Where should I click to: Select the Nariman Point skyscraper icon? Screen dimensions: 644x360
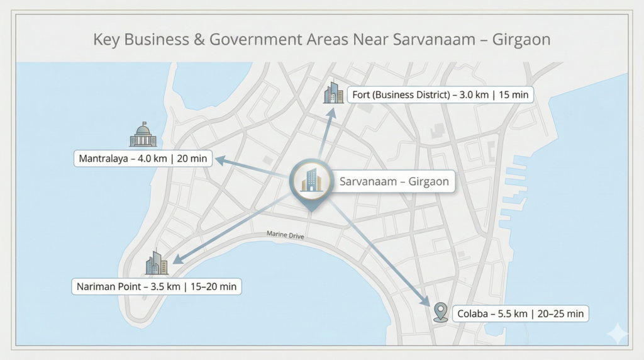pos(157,264)
